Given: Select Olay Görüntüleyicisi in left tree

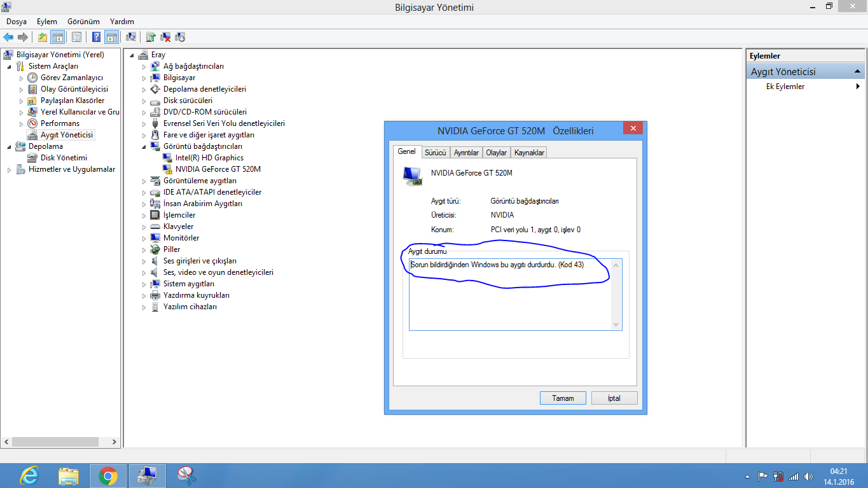Looking at the screenshot, I should [x=74, y=89].
